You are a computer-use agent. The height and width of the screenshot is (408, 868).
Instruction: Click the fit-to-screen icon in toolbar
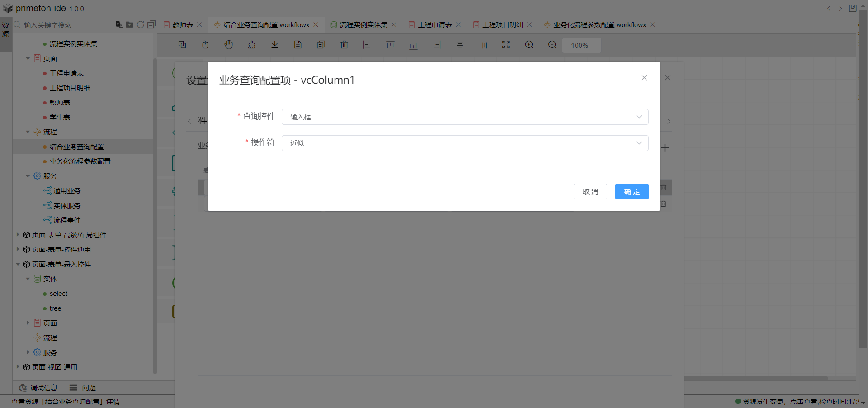(x=506, y=45)
